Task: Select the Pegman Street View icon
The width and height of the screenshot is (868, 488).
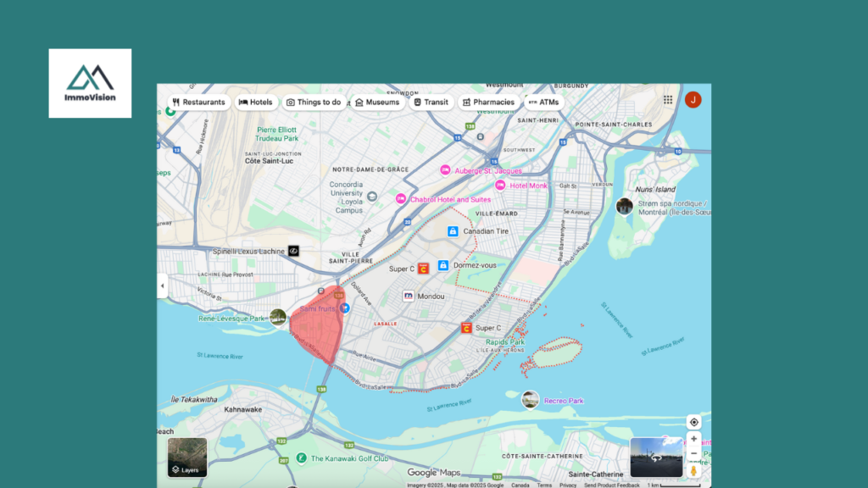Action: tap(693, 470)
